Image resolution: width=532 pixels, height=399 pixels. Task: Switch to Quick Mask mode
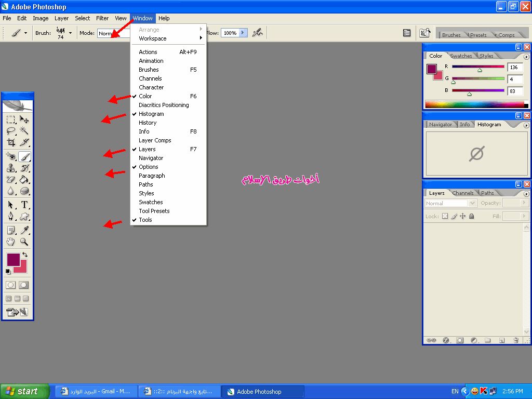point(23,285)
